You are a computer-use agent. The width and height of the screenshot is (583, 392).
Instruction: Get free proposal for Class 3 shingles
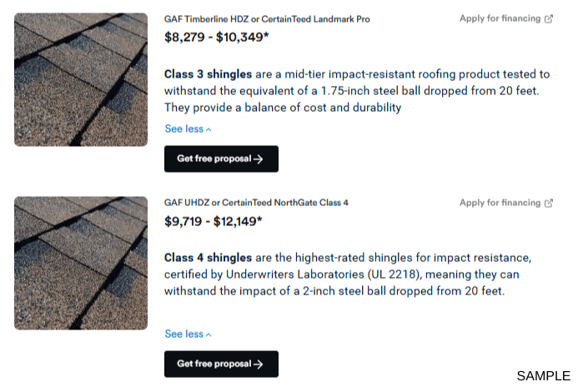(221, 158)
